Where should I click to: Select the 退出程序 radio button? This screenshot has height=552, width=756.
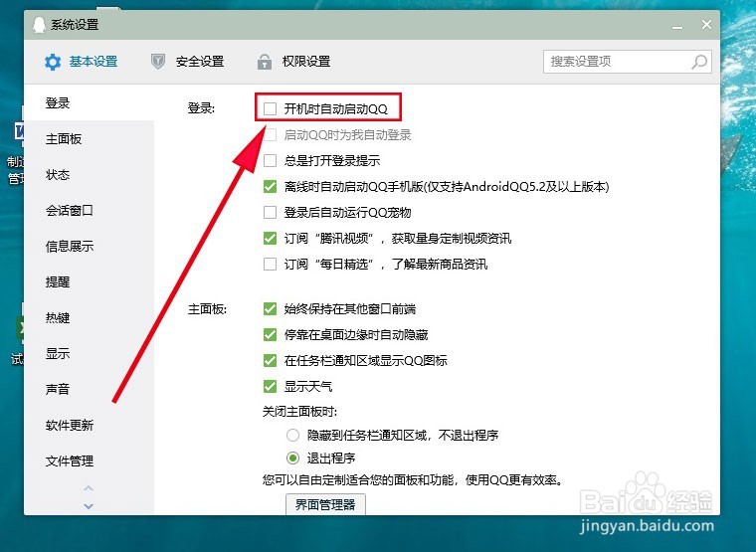coord(292,458)
